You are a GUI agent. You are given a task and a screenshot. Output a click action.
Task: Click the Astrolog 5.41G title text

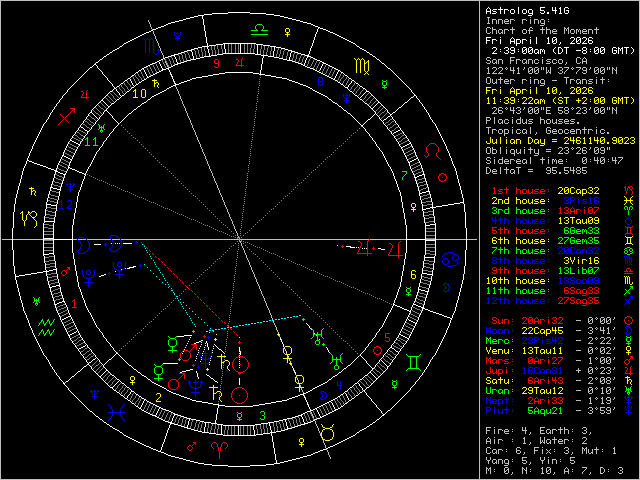click(x=527, y=10)
